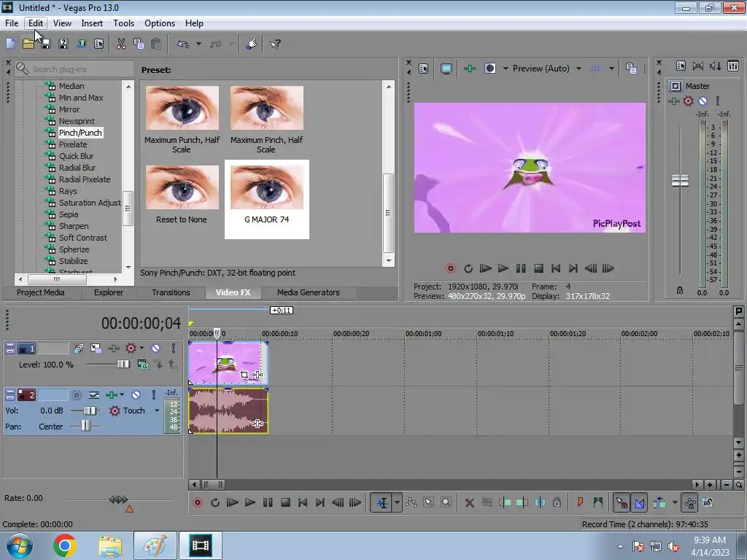Select the Normal Edit tool in timeline toolbar

pyautogui.click(x=382, y=502)
